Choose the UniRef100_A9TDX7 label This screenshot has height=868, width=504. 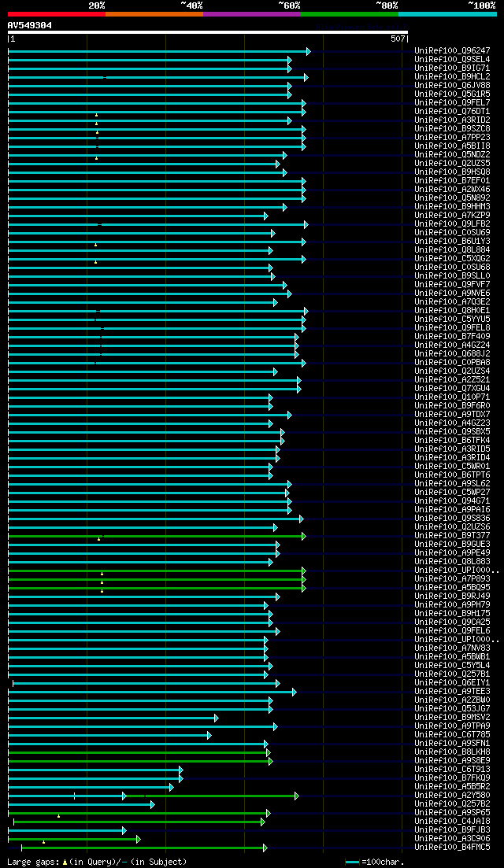point(452,415)
